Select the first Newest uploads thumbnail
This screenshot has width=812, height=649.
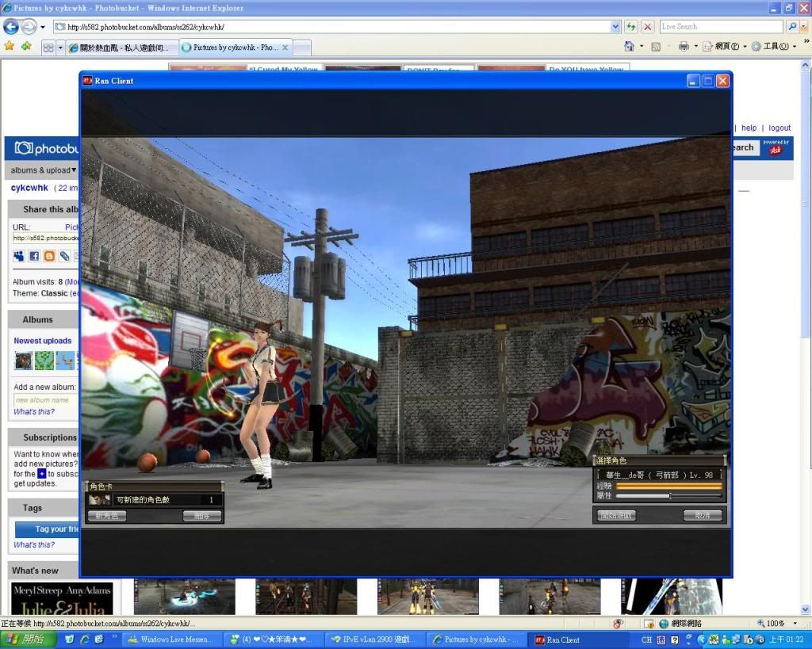[x=23, y=361]
